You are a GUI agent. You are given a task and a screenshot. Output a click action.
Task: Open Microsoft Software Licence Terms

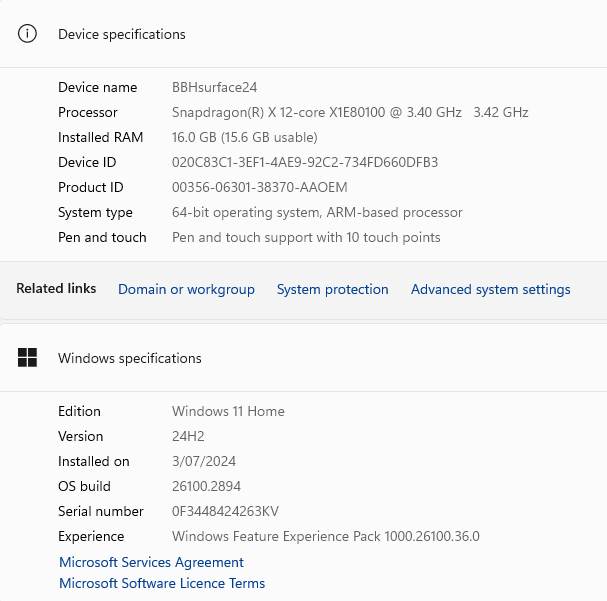coord(162,583)
